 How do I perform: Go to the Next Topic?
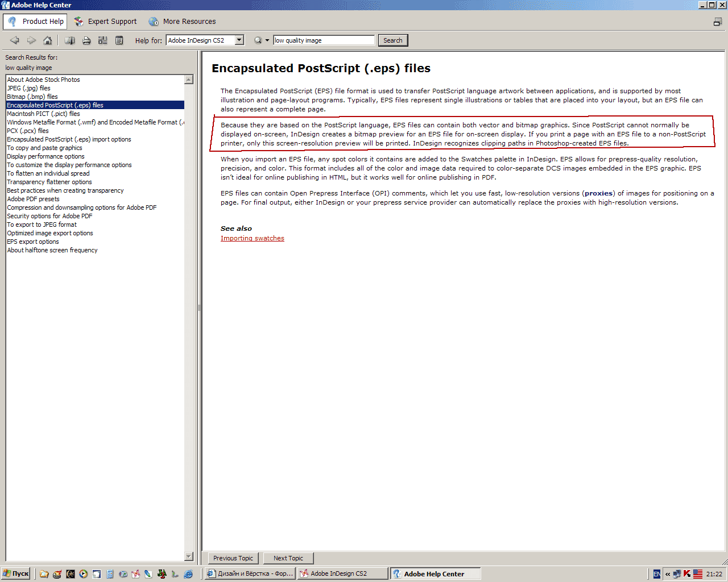(288, 558)
